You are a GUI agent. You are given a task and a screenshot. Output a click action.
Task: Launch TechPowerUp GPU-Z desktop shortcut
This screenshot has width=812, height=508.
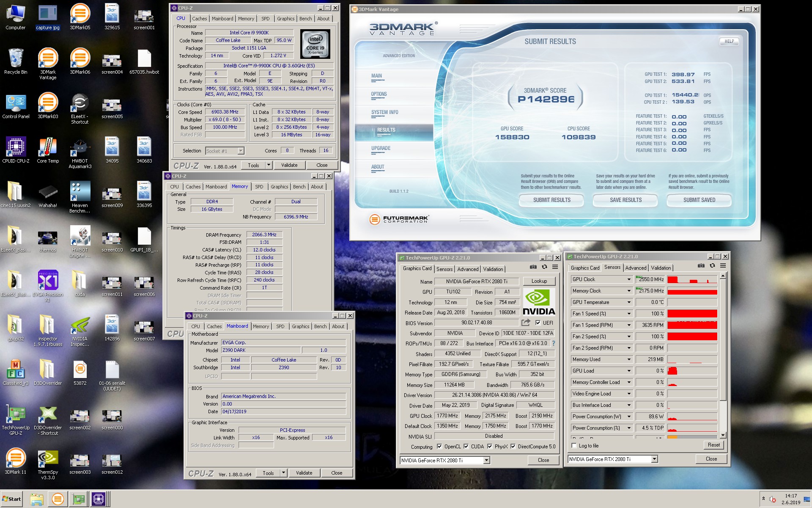[x=16, y=419]
